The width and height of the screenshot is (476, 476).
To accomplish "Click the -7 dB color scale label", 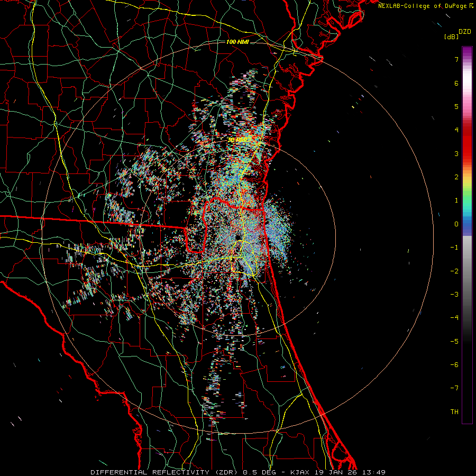I will point(454,388).
